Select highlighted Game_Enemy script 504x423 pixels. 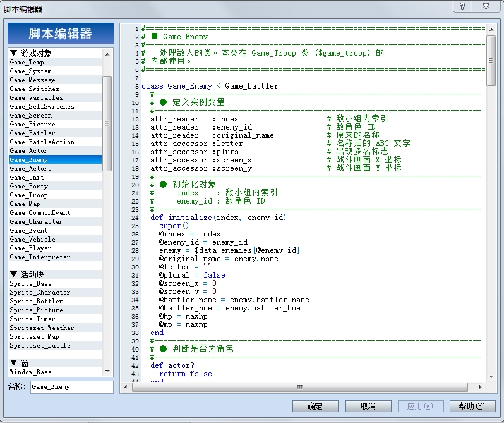[x=55, y=159]
